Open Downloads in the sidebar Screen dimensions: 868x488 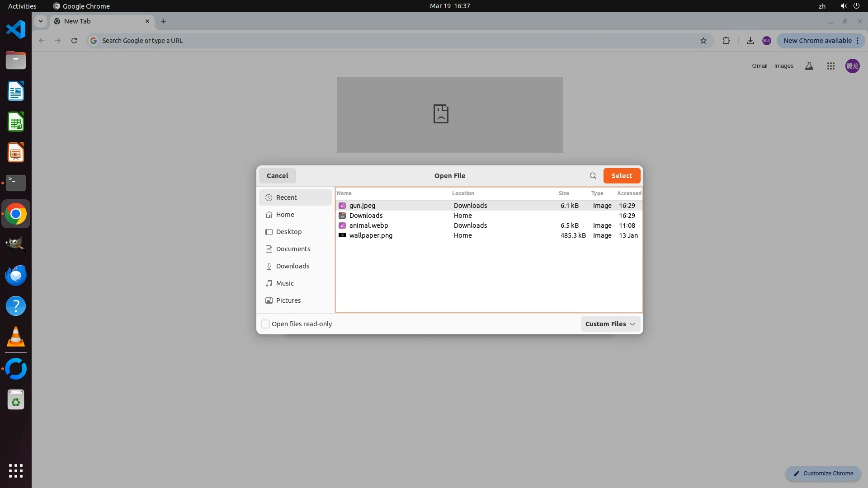pyautogui.click(x=292, y=266)
